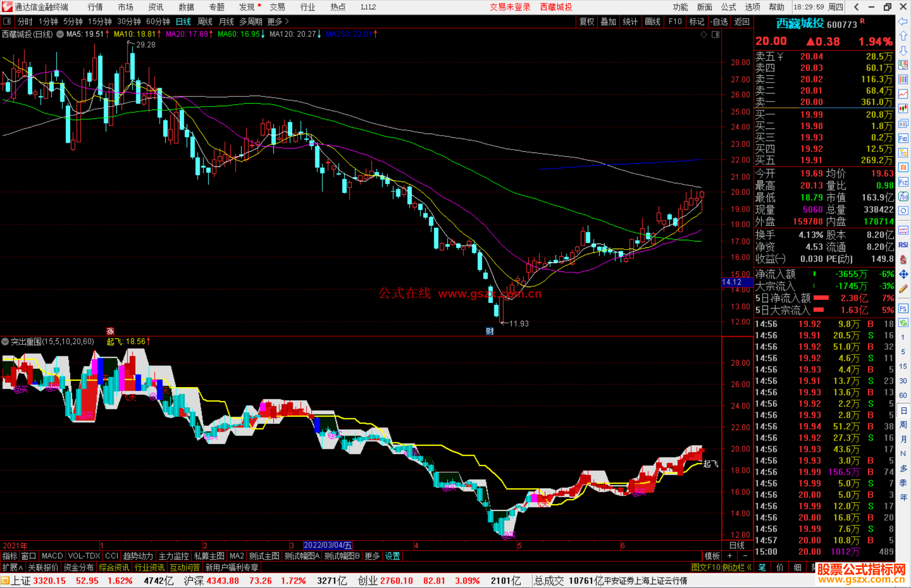This screenshot has height=588, width=911.
Task: Open the self-selected stock list icon with checkmark
Action: (903, 65)
